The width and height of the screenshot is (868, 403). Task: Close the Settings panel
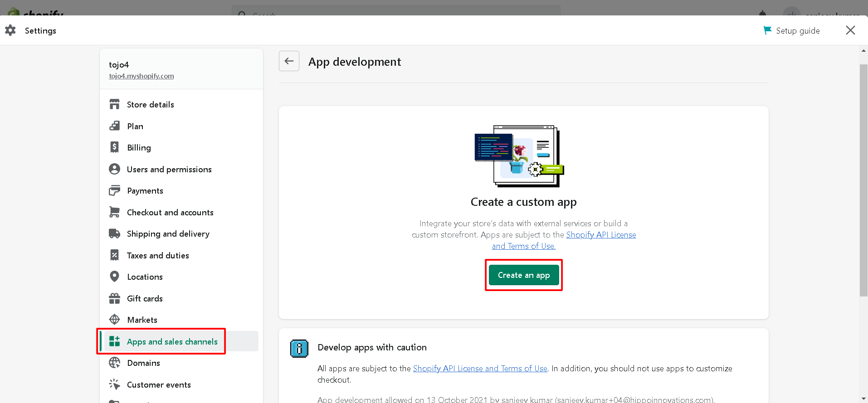click(x=850, y=30)
